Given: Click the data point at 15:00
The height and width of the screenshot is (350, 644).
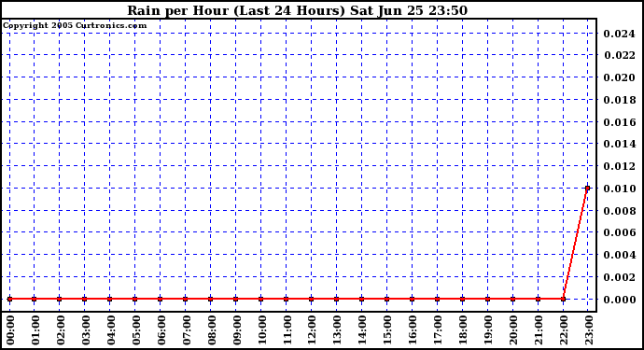Looking at the screenshot, I should click(x=387, y=299).
